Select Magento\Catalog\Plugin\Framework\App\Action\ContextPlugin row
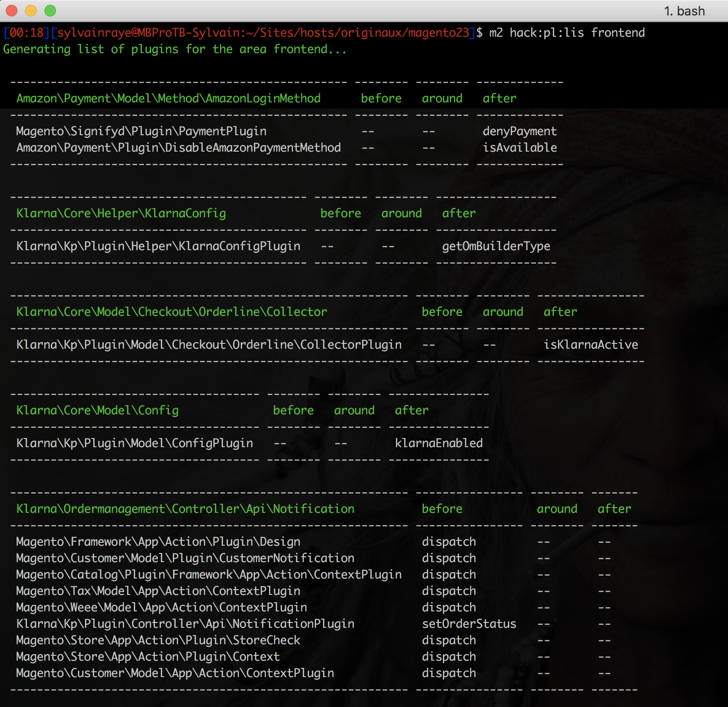728x707 pixels. [x=314, y=575]
